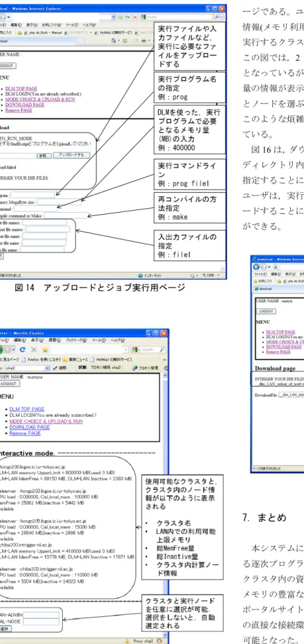Click forward arrow in download IE window

263,266
